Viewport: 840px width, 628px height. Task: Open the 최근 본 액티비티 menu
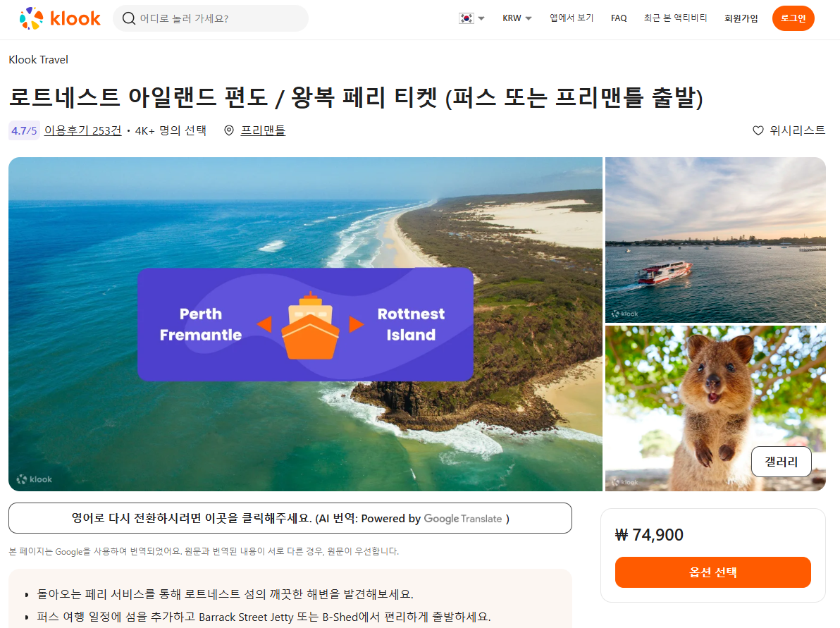pos(675,18)
